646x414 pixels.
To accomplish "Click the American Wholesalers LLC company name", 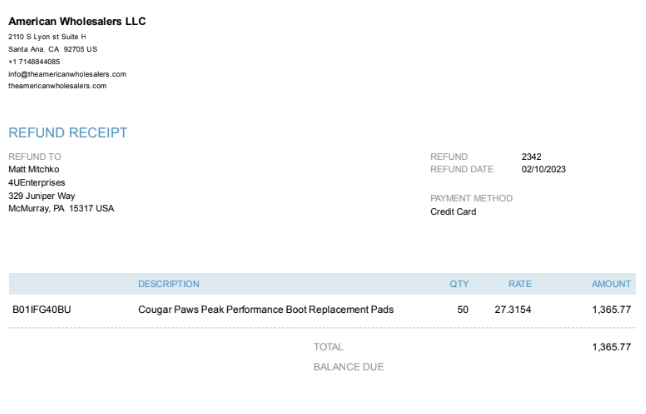I will [77, 21].
